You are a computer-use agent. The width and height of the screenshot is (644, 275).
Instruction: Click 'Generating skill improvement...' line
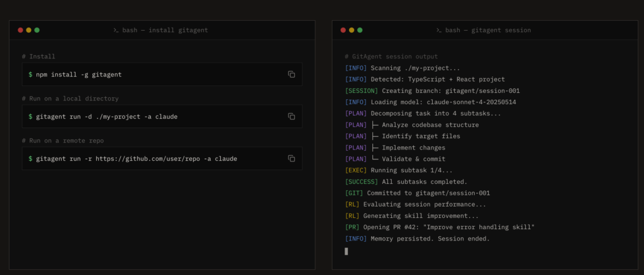[421, 215]
